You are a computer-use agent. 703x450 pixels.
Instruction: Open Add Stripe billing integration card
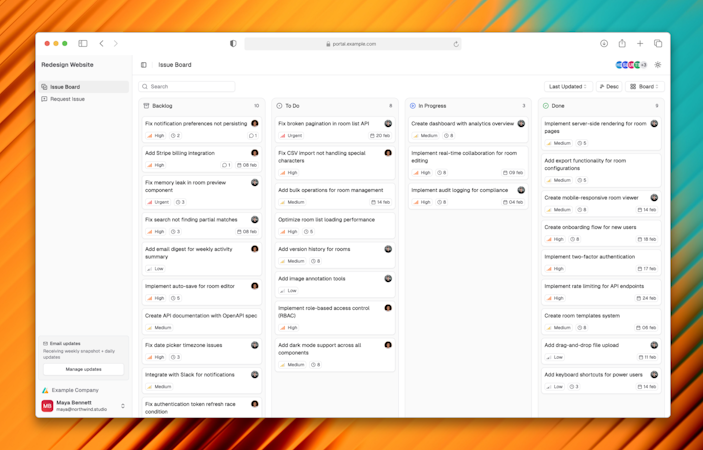tap(202, 159)
